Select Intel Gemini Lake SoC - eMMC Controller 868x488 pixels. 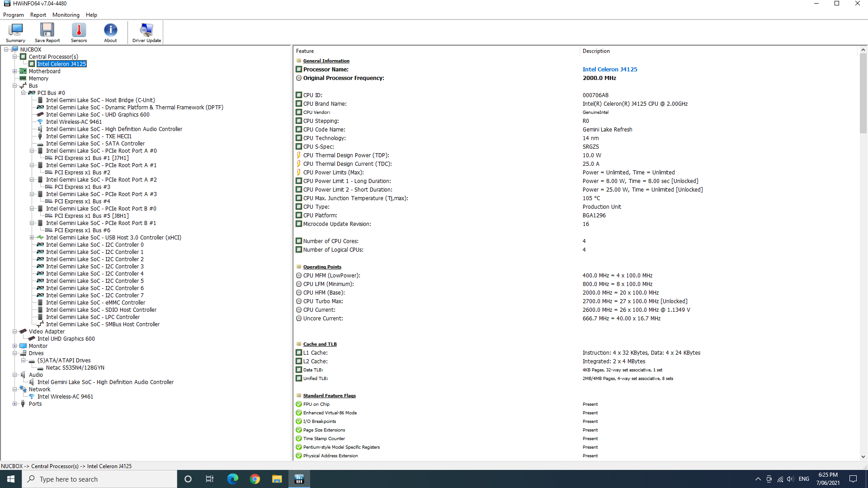95,303
